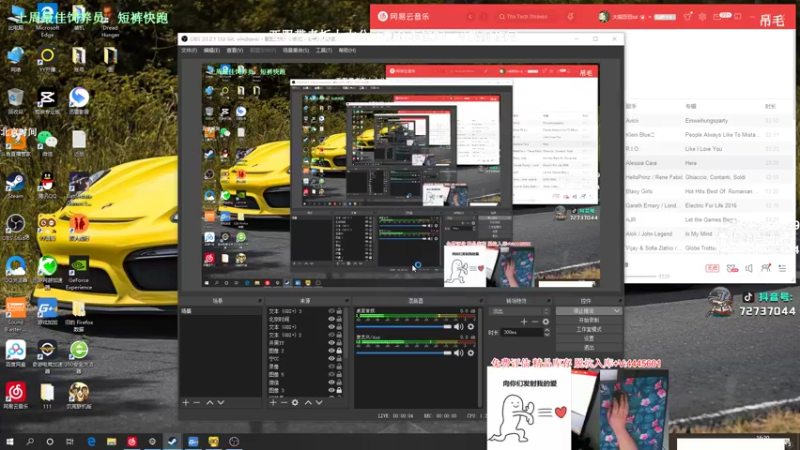
Task: Adjust the Mic/Aux volume slider
Action: pyautogui.click(x=404, y=353)
